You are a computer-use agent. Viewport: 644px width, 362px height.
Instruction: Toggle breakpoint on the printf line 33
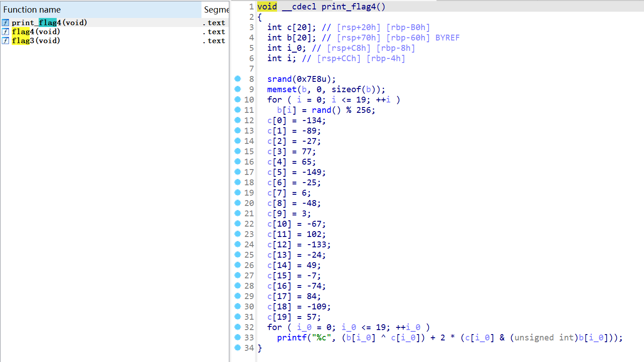tap(237, 337)
